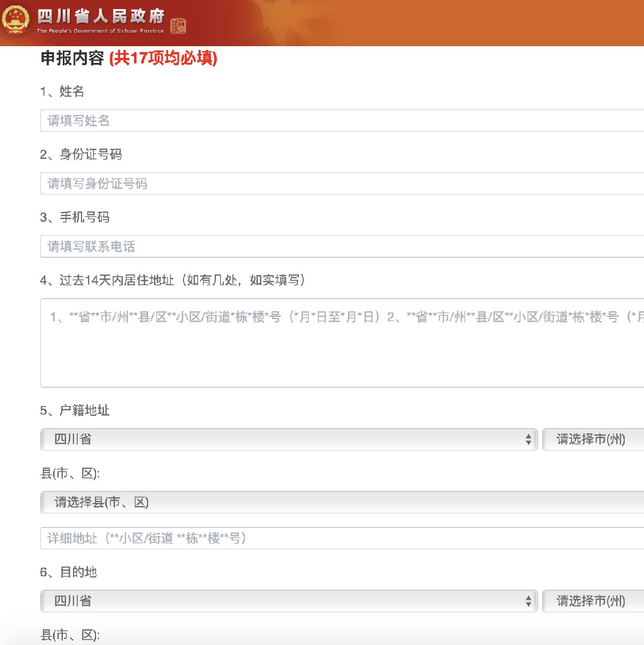Click the national emblem icon in header
The width and height of the screenshot is (644, 645).
click(16, 20)
